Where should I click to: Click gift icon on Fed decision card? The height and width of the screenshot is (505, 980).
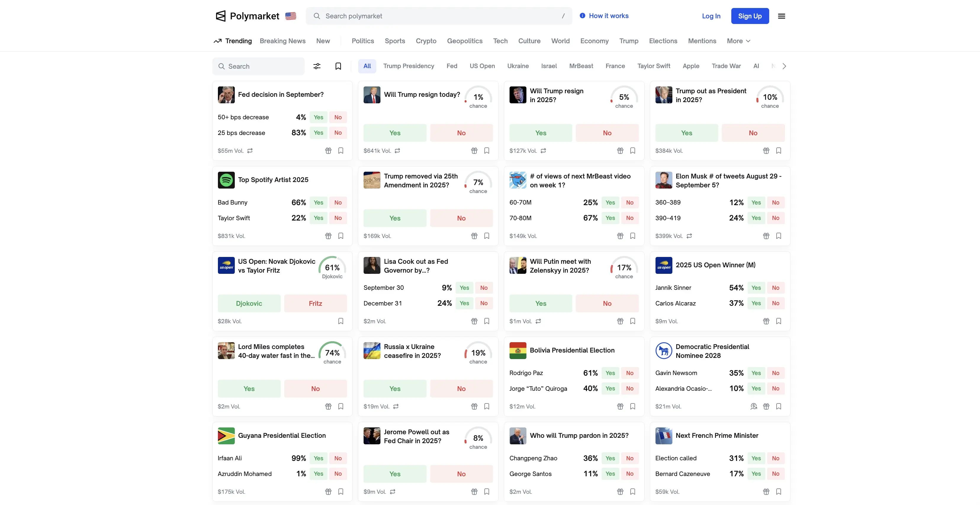click(x=328, y=151)
